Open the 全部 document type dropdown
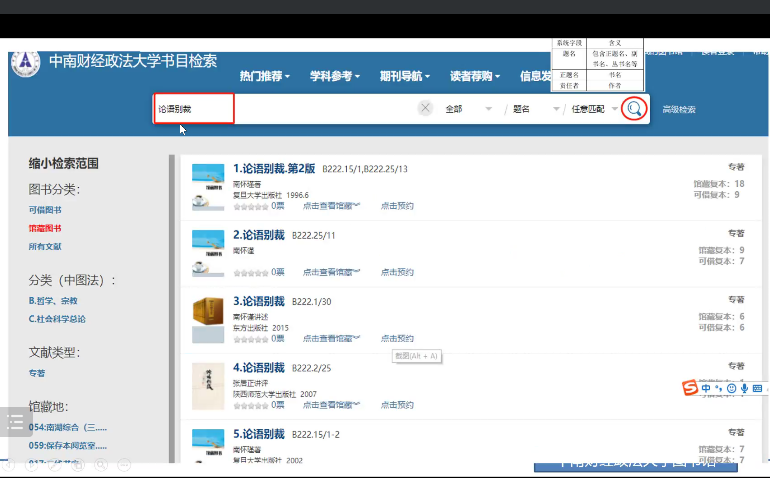 466,109
